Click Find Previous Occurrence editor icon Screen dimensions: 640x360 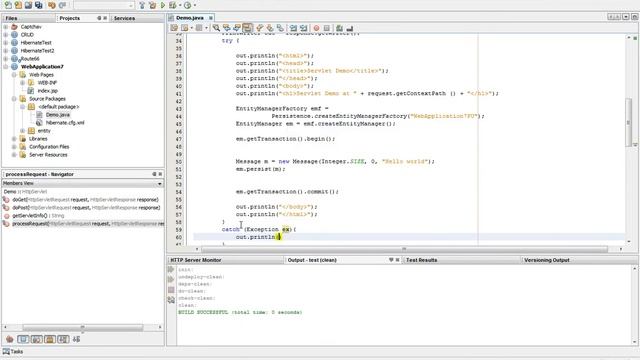pos(227,28)
